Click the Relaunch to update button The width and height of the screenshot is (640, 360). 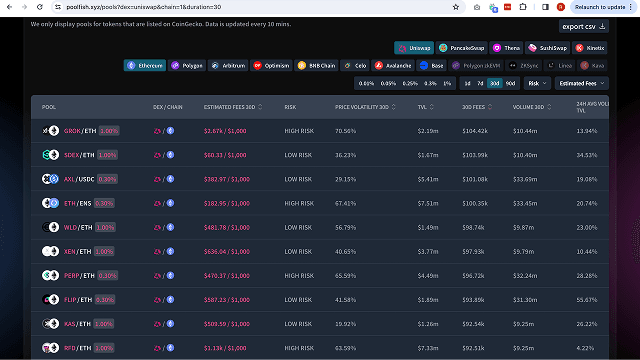click(x=600, y=7)
